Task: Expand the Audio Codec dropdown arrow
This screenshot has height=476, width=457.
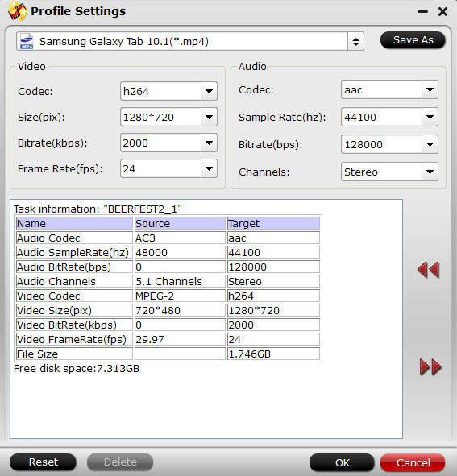Action: tap(430, 89)
